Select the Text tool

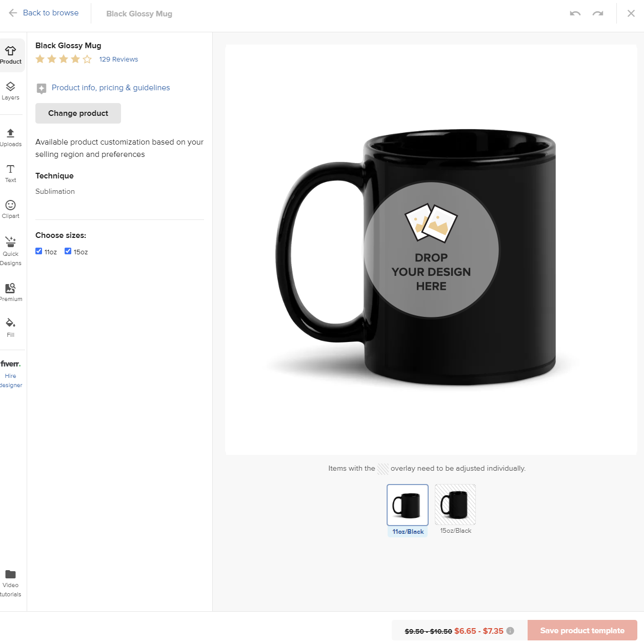pyautogui.click(x=11, y=173)
